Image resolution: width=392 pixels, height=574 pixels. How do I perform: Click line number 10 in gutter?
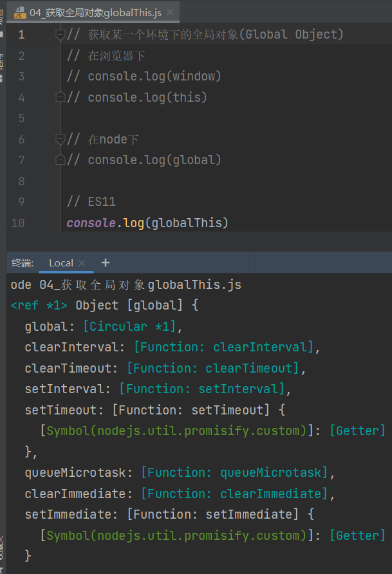[x=18, y=223]
